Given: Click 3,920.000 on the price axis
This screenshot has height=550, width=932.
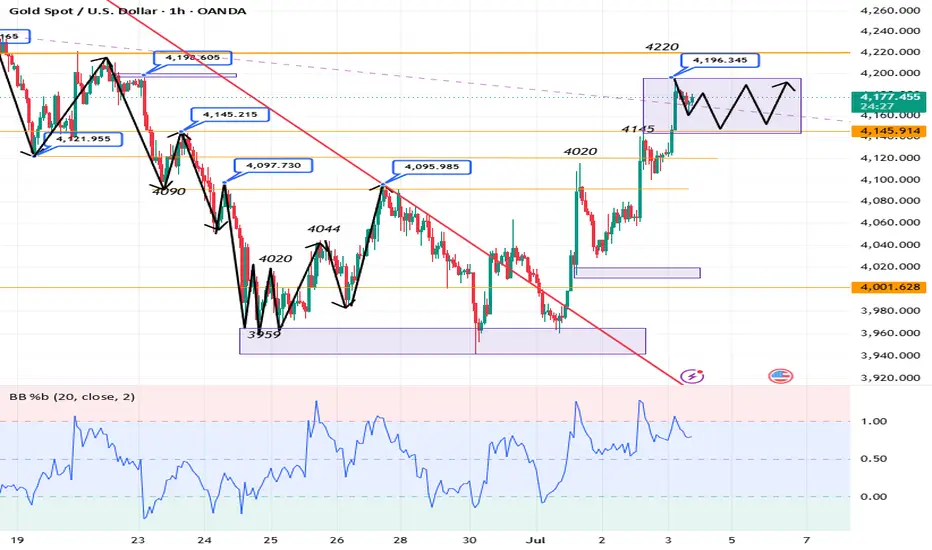Looking at the screenshot, I should [890, 378].
